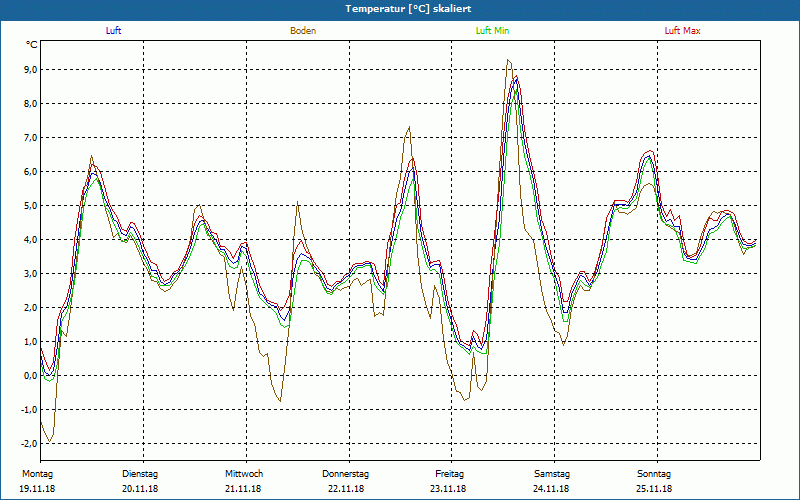
Task: Click the date 19.11.18
Action: (37, 489)
